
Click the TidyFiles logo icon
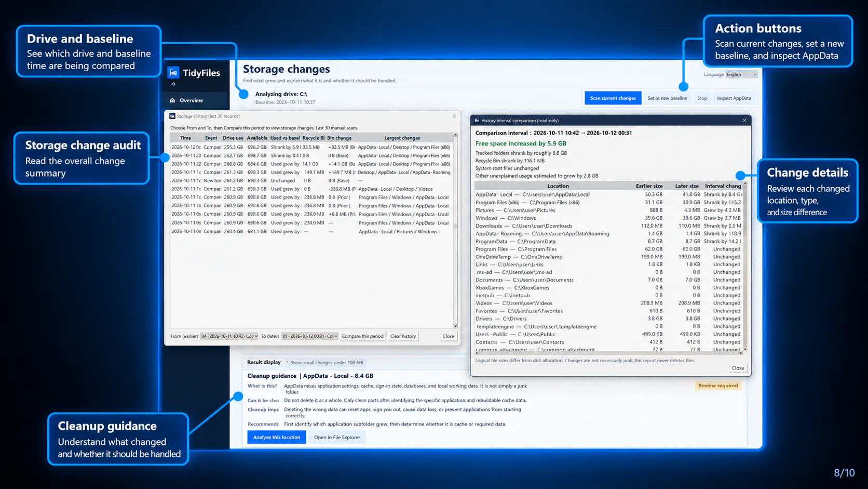click(173, 73)
